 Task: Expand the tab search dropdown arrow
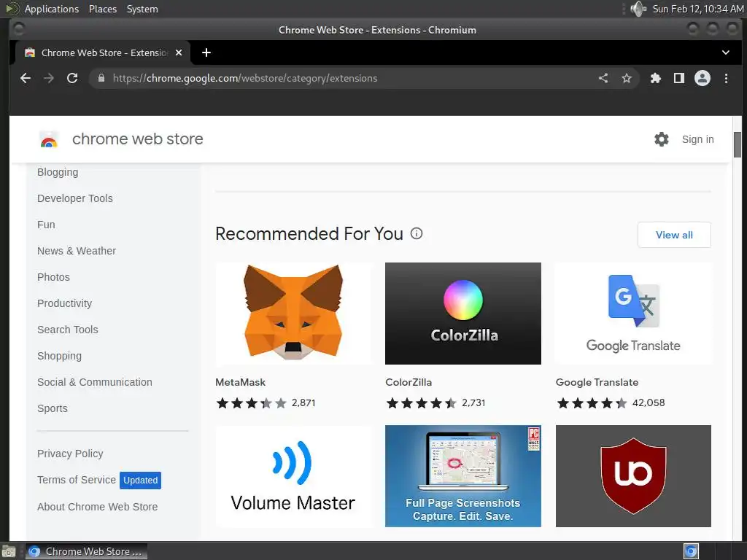tap(726, 52)
